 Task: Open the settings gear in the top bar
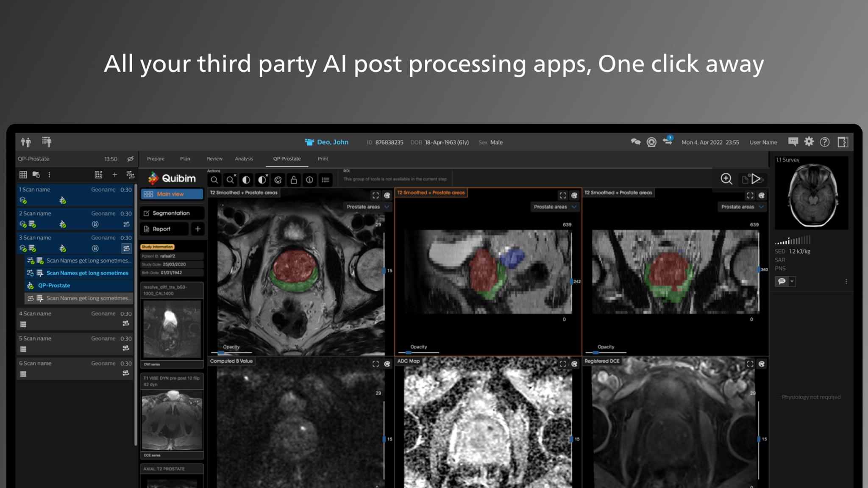[x=809, y=141]
